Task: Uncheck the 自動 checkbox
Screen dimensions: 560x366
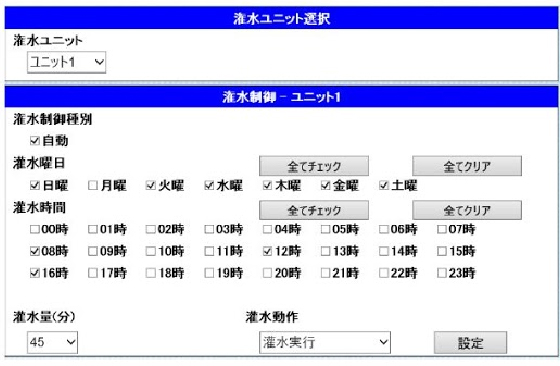Action: pos(35,141)
